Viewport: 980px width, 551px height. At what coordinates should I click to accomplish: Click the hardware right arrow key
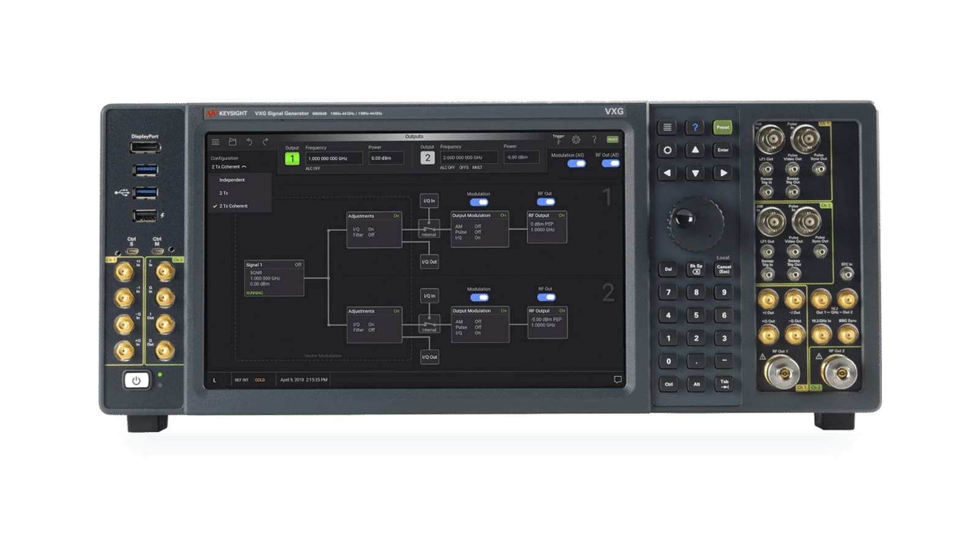tap(723, 173)
